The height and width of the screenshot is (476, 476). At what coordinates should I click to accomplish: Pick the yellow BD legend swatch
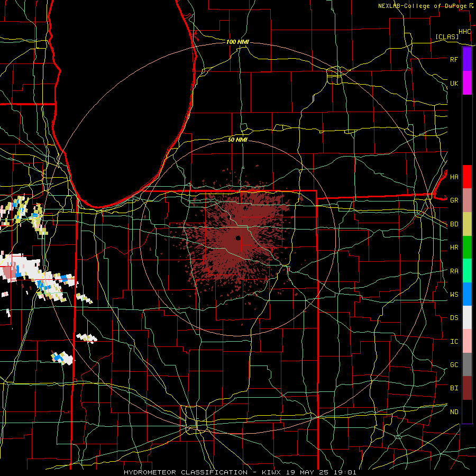tap(467, 224)
